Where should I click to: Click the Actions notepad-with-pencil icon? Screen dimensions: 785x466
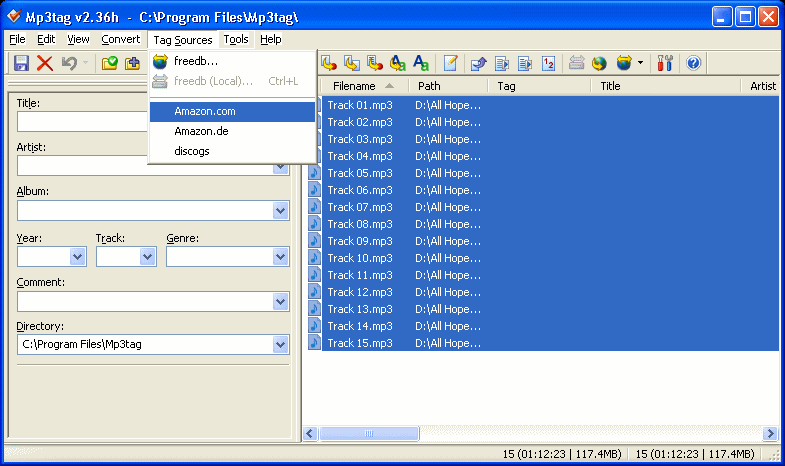point(451,63)
